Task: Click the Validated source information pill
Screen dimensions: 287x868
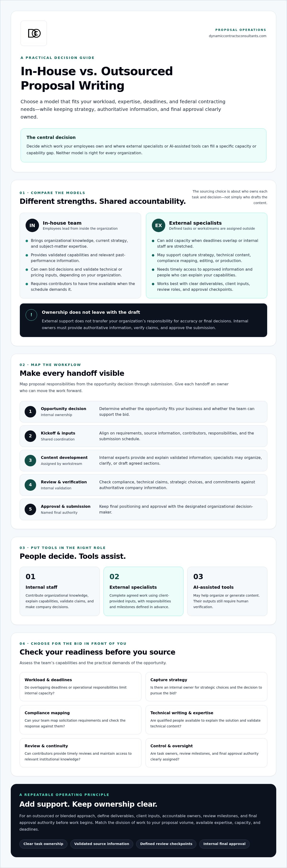Action: [102, 844]
